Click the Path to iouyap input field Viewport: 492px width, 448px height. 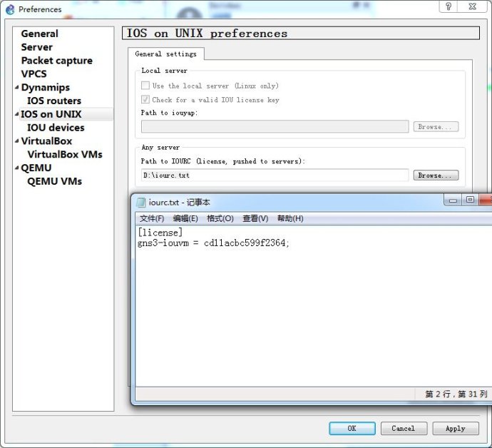tap(275, 126)
